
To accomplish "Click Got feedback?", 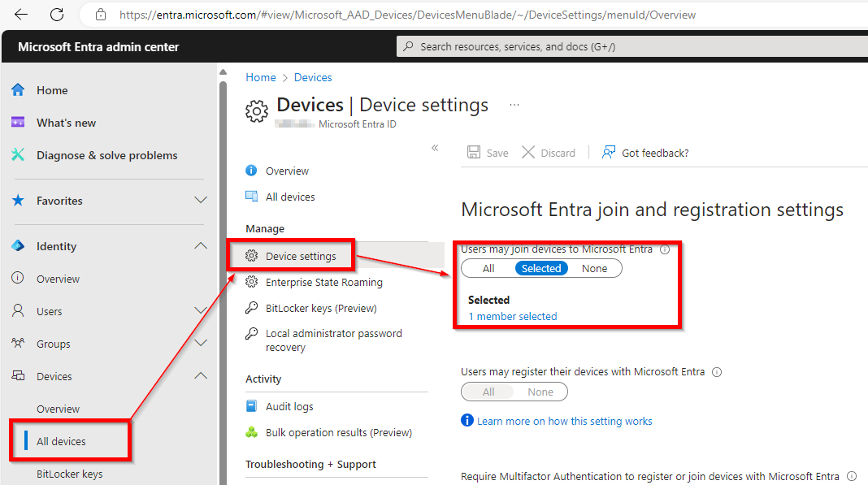I will pos(645,153).
